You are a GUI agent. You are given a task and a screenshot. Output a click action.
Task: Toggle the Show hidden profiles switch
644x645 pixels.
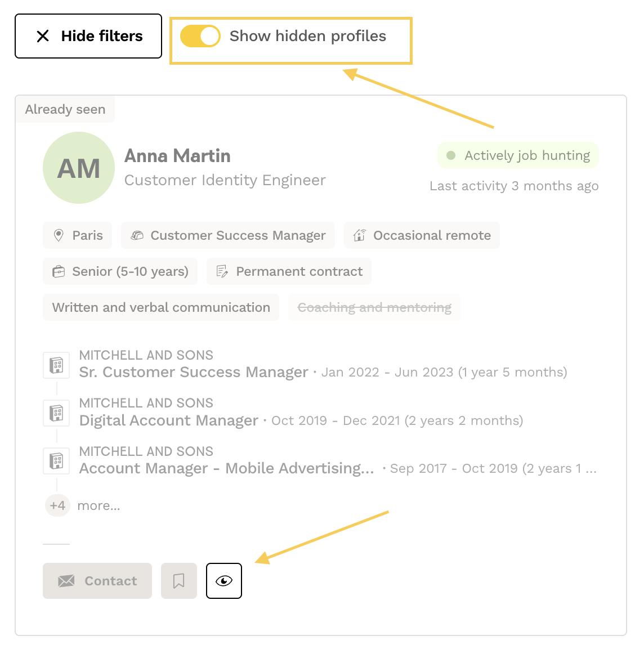tap(200, 36)
